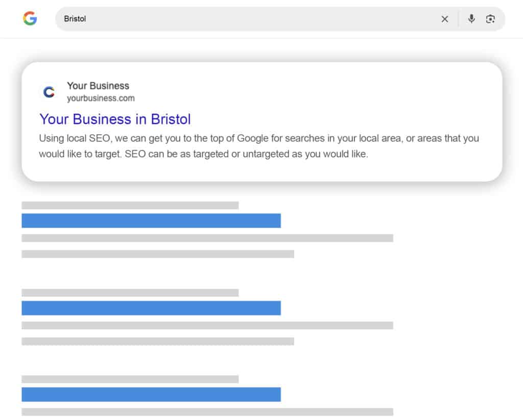Click the long gray line under first blue title
This screenshot has width=523, height=420.
(x=207, y=238)
